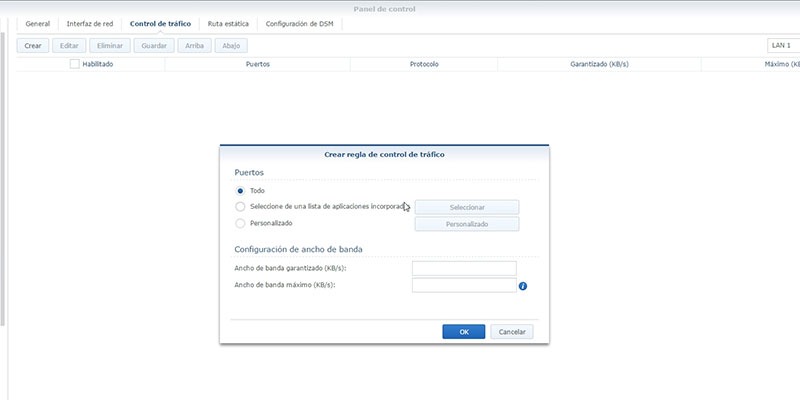Open the Configuración de DSM tab
Screen dimensions: 800x400
299,24
